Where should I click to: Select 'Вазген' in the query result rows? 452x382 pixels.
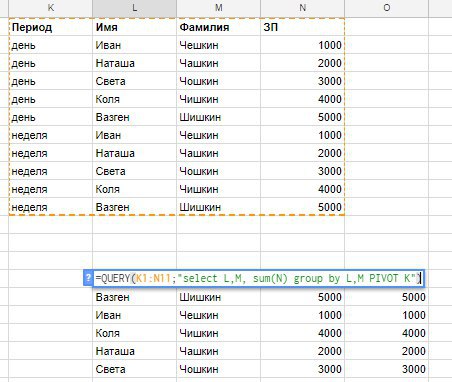(x=135, y=297)
